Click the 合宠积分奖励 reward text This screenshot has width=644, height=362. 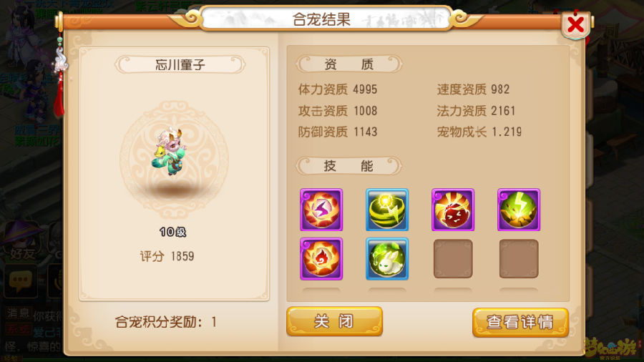tap(166, 322)
